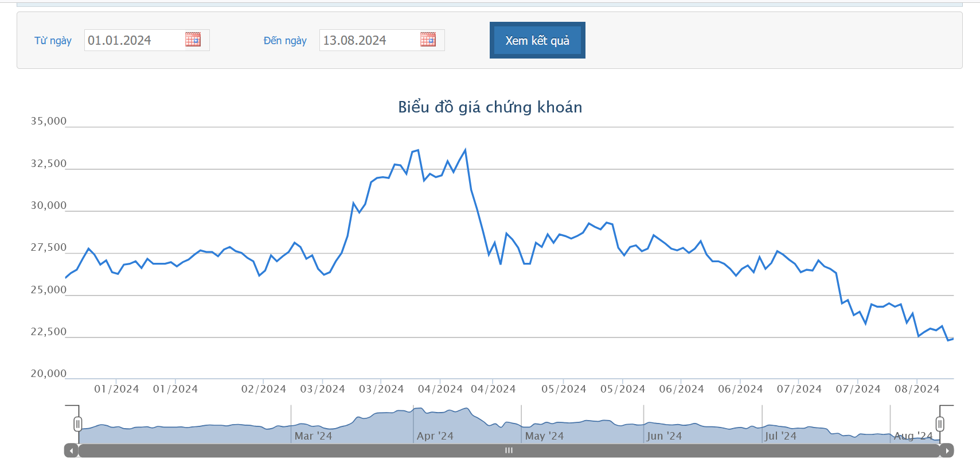Click the Đến ngày label
Image resolution: width=980 pixels, height=474 pixels.
285,41
